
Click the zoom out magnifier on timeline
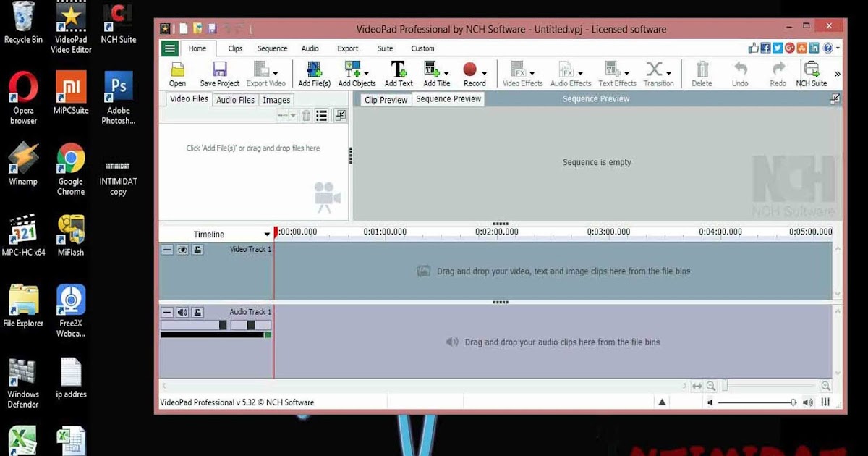click(711, 387)
